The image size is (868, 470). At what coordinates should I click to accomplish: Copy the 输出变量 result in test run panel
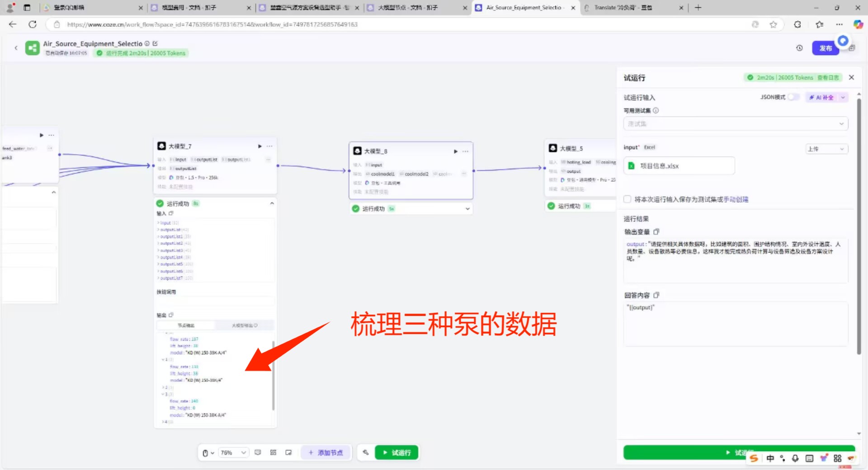pos(656,232)
